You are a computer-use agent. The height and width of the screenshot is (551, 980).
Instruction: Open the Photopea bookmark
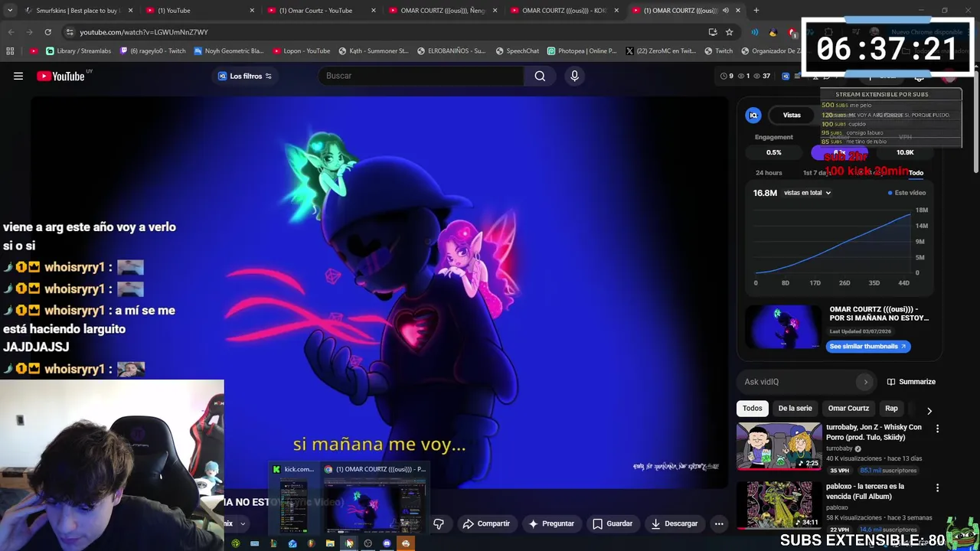coord(582,51)
